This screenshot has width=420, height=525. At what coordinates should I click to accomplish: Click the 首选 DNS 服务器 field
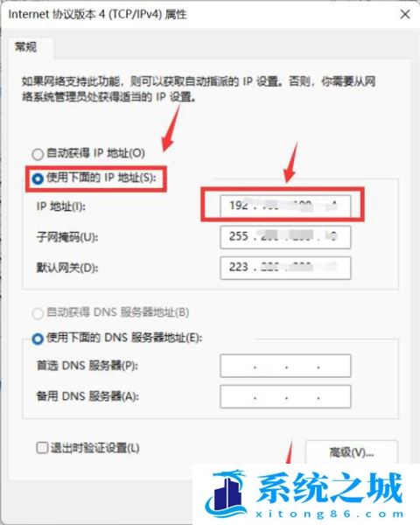point(285,366)
